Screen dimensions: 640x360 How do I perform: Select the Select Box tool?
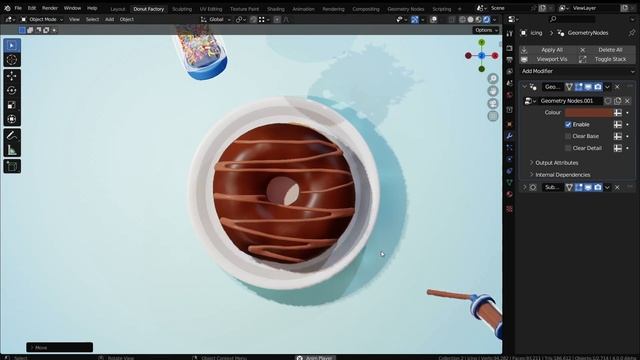click(12, 46)
